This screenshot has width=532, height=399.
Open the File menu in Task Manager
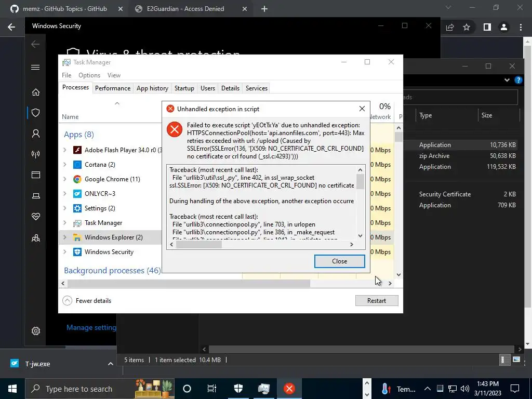coord(66,75)
